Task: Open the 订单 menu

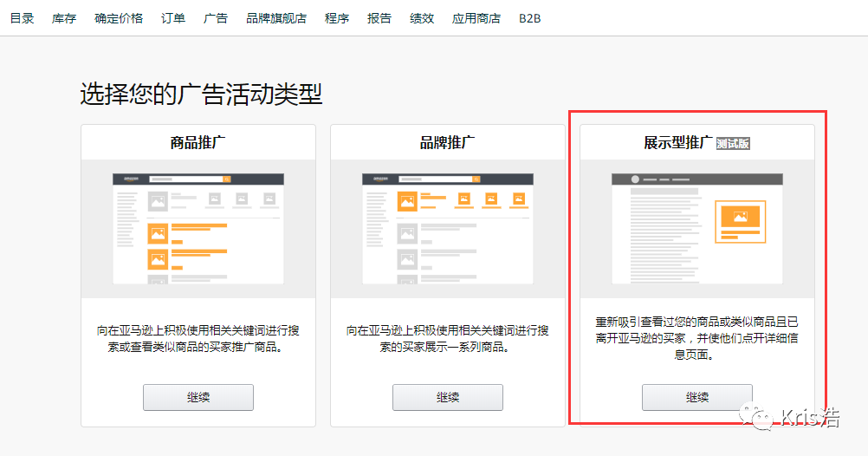Action: [173, 18]
